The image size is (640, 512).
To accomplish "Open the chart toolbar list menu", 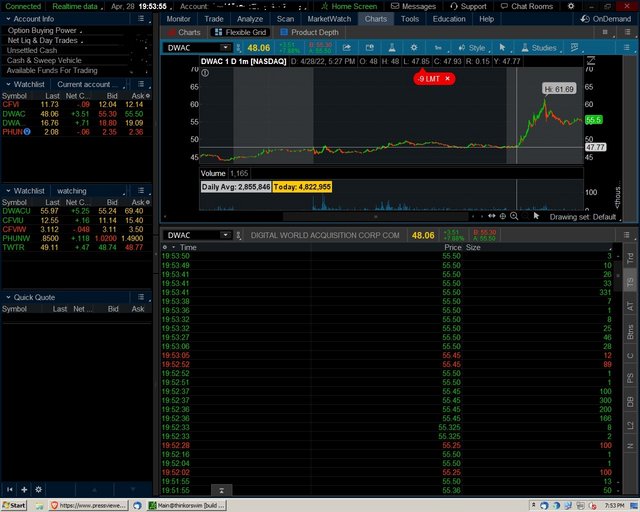I will [x=627, y=48].
